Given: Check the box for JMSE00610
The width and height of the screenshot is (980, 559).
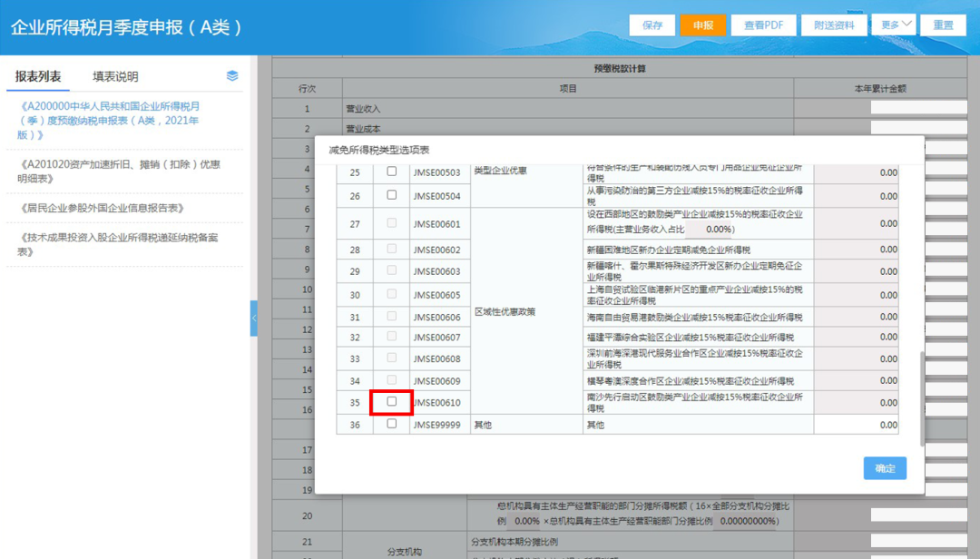Looking at the screenshot, I should [x=391, y=401].
